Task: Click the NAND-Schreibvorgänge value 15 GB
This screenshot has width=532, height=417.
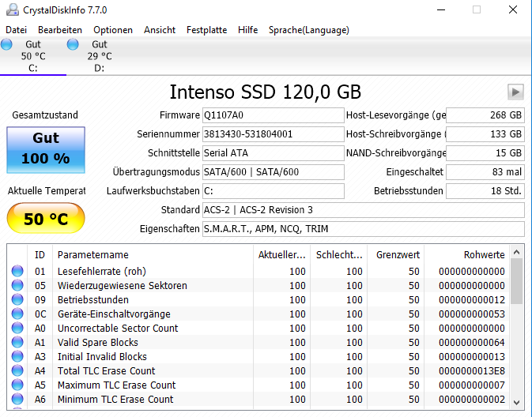Action: point(485,153)
